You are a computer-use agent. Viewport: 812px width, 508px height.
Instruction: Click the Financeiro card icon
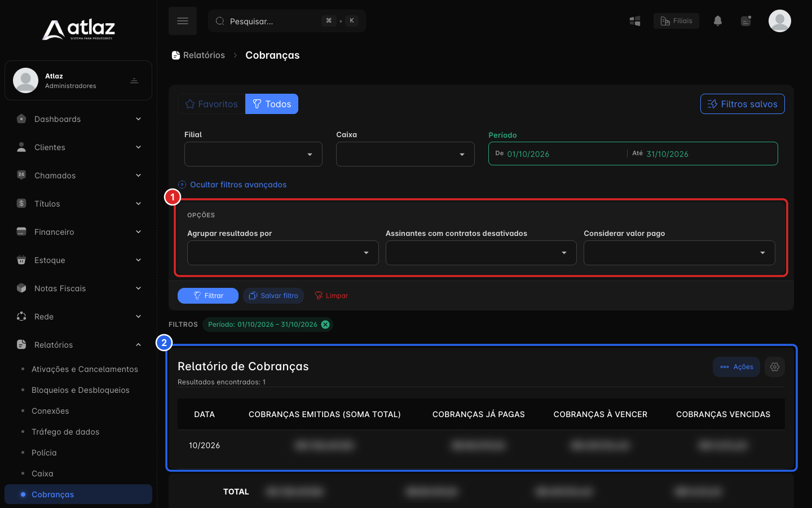click(x=21, y=231)
